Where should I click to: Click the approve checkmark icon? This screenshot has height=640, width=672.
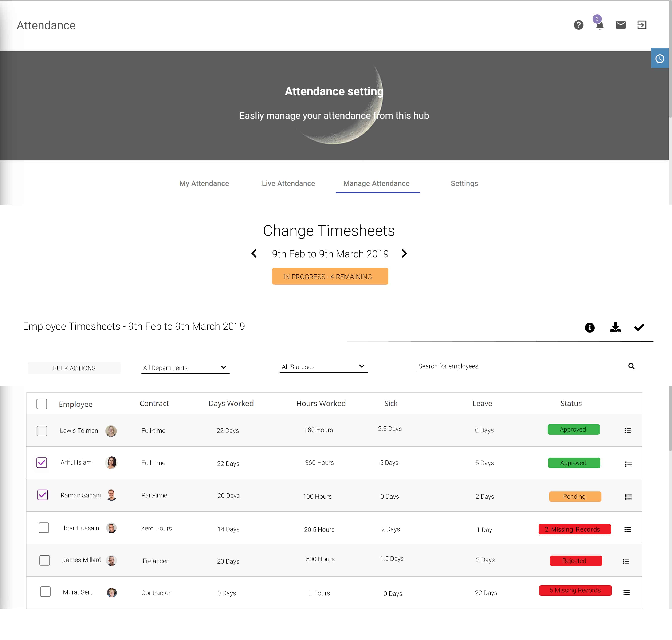(x=639, y=327)
